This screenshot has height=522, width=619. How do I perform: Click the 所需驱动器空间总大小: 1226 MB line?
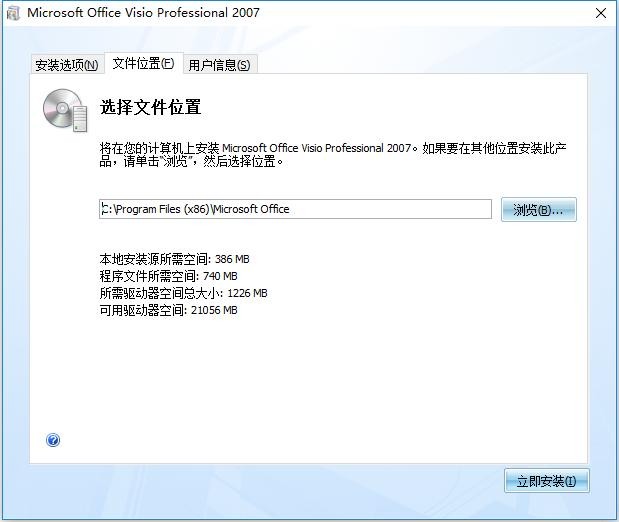pos(184,293)
